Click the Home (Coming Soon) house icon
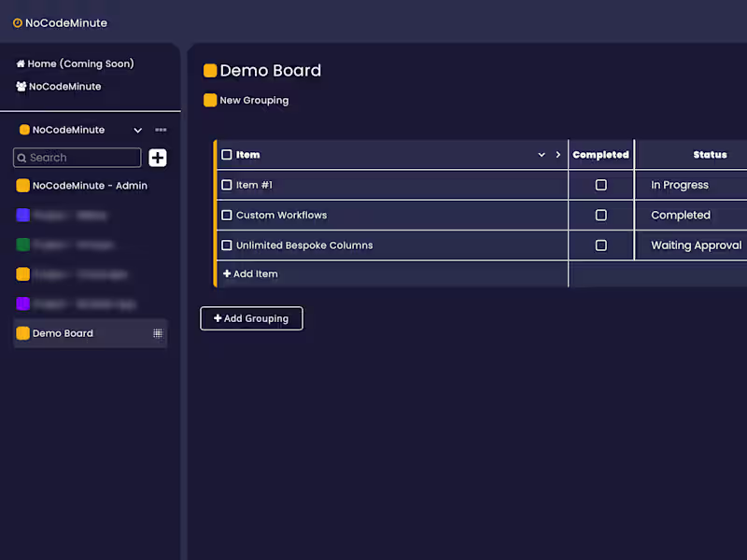This screenshot has width=747, height=560. click(21, 64)
